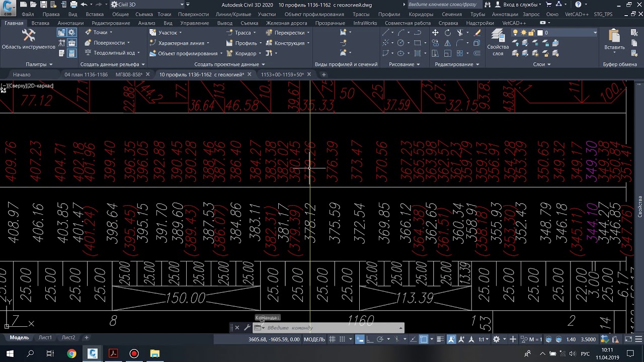Open the Поверхности menu in menu bar
The image size is (644, 362).
tap(193, 14)
